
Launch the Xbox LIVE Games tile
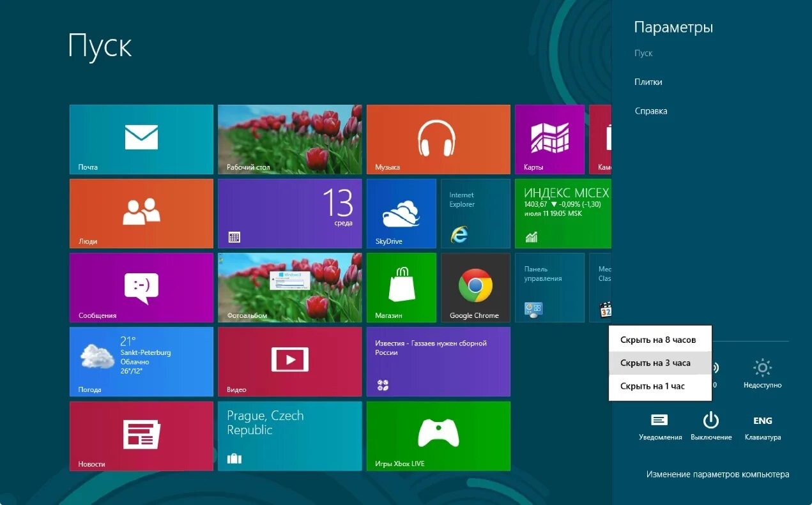point(438,435)
